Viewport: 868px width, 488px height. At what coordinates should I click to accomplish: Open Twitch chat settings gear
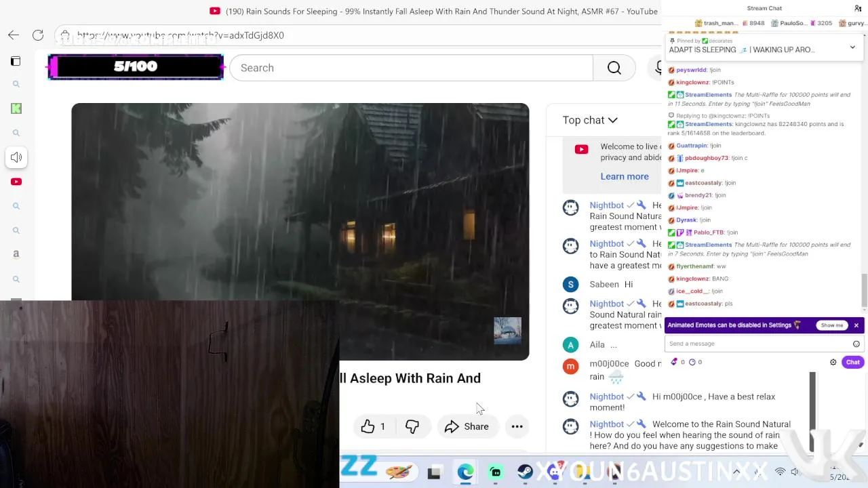pos(833,362)
